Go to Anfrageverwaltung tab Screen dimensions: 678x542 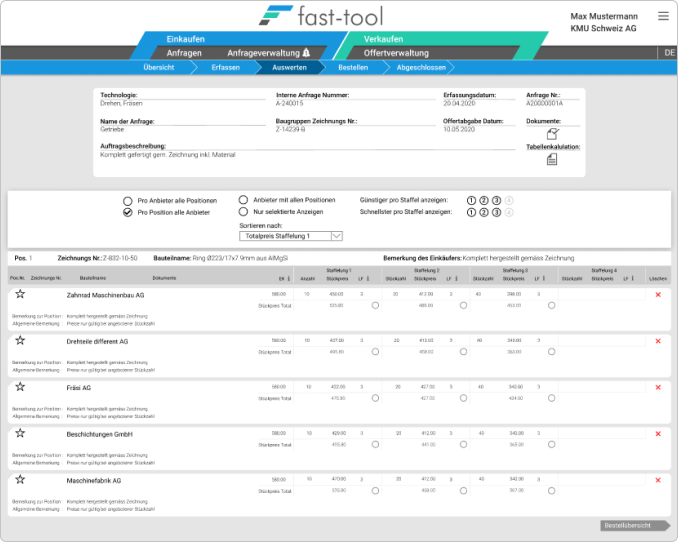(263, 53)
